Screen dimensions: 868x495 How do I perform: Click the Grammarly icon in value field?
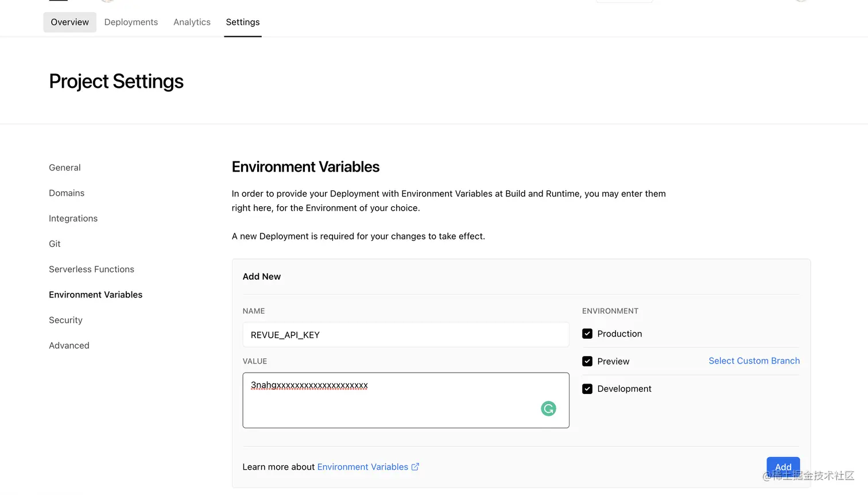click(x=548, y=408)
